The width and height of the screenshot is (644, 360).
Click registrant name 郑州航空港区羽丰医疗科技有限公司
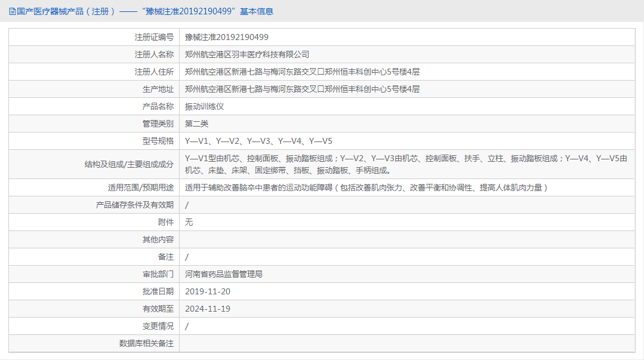247,54
